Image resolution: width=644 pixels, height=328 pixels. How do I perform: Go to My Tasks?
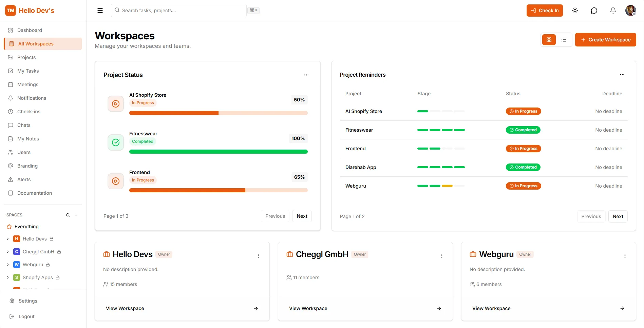point(43,71)
